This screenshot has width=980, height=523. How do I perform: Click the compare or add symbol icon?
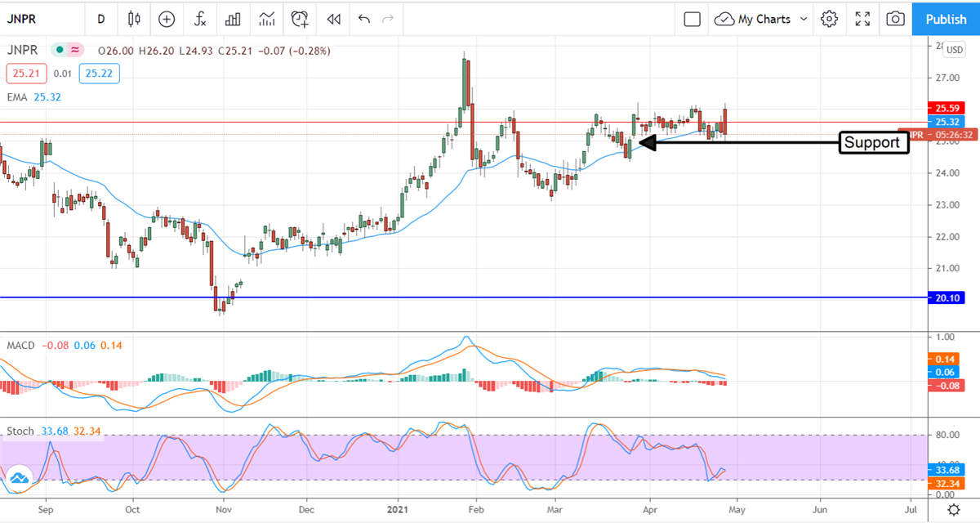coord(167,19)
